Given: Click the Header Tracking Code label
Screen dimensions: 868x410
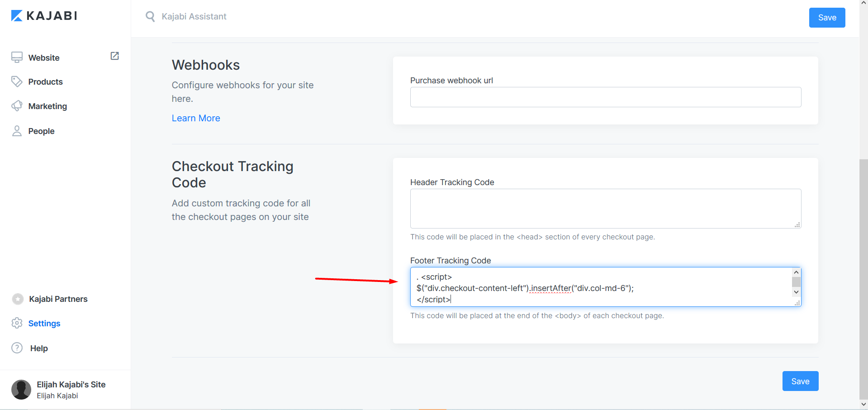Looking at the screenshot, I should 452,182.
